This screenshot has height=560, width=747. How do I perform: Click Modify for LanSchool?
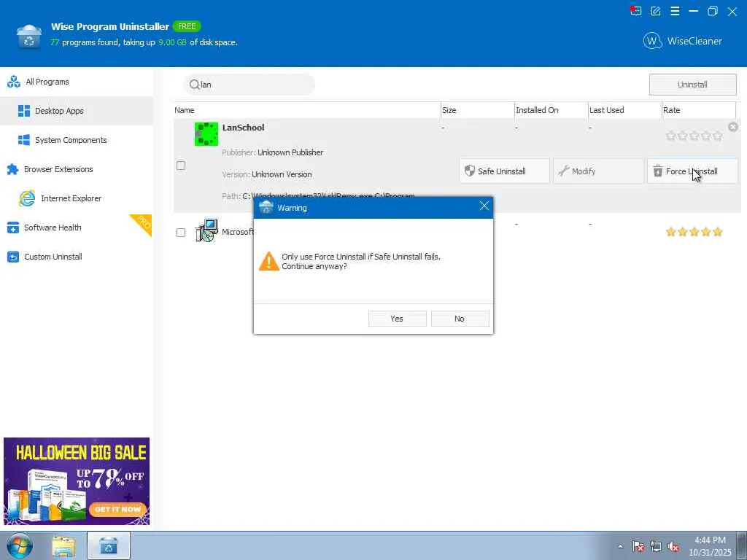point(598,171)
